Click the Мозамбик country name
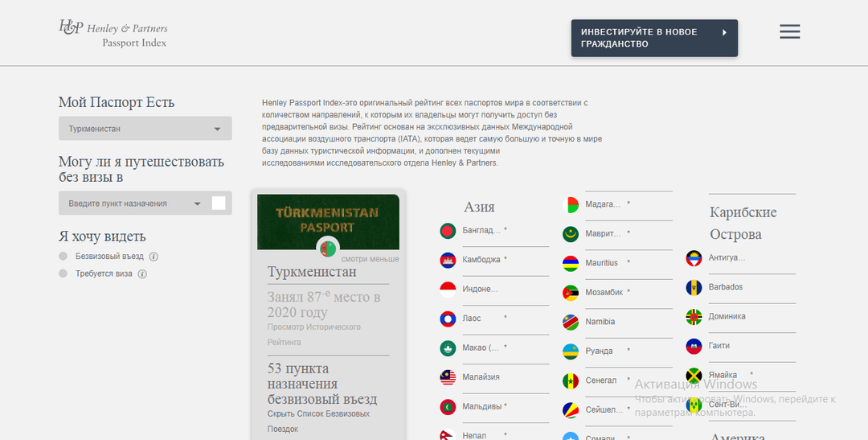 [x=604, y=292]
